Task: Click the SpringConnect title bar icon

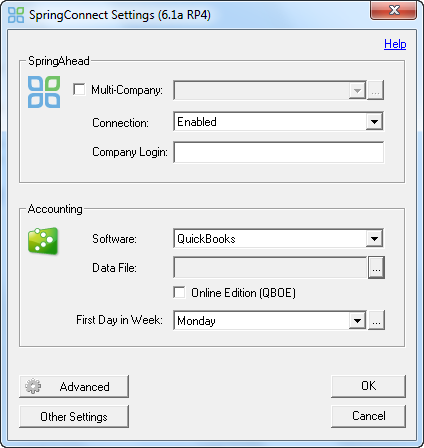Action: [x=16, y=15]
